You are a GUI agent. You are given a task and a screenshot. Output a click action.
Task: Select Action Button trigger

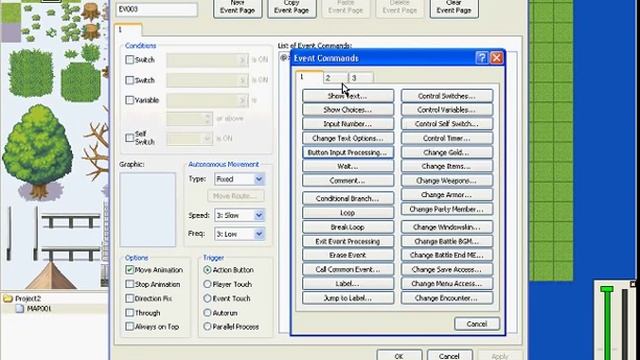[x=207, y=270]
